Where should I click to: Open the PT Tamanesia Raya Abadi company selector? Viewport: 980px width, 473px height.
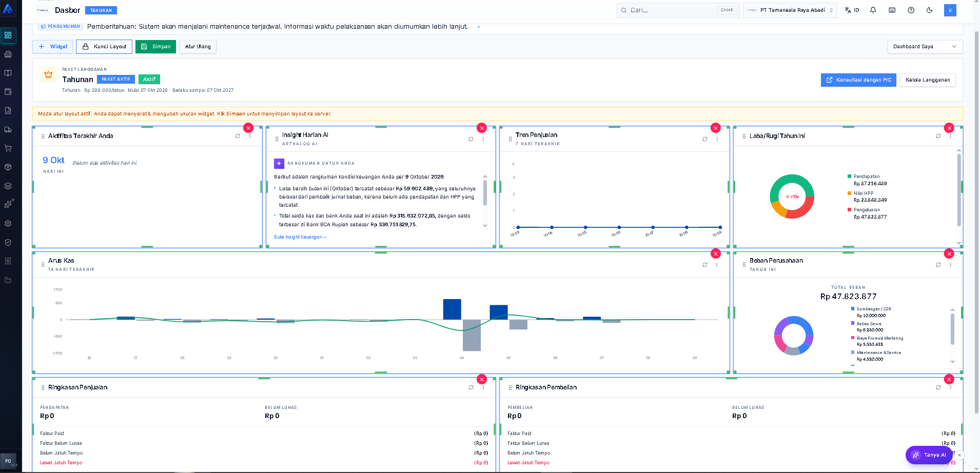click(790, 10)
